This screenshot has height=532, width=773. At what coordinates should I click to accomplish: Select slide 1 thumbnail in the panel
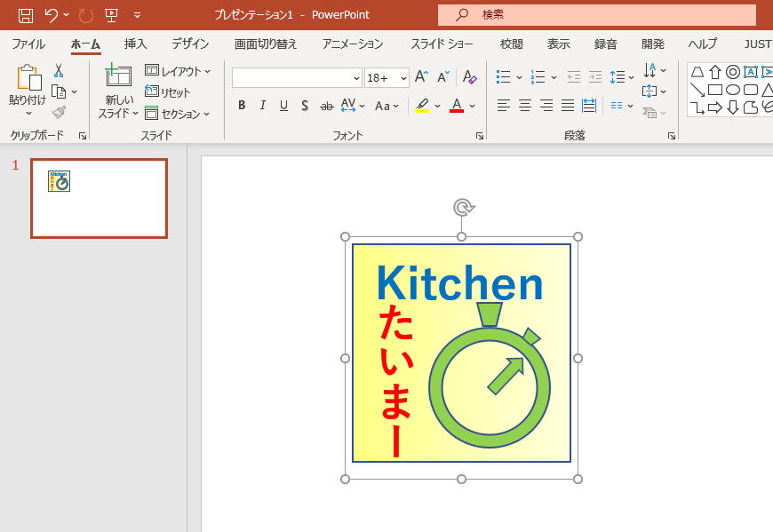pyautogui.click(x=99, y=199)
